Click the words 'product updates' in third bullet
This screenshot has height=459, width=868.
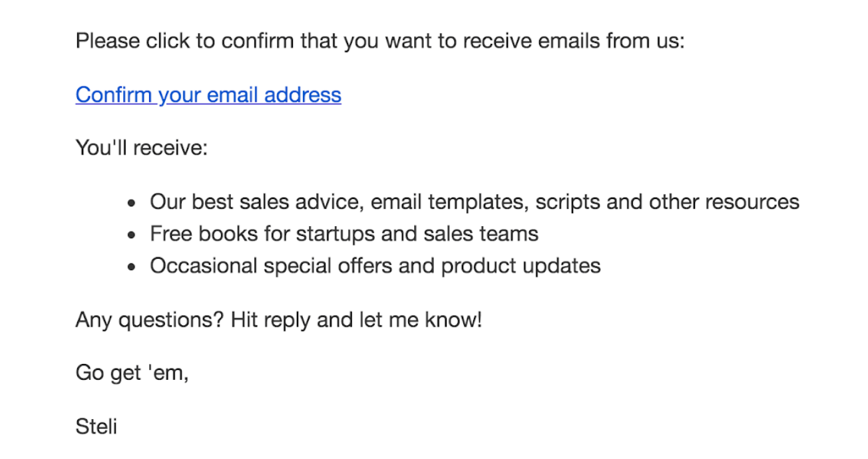point(521,266)
